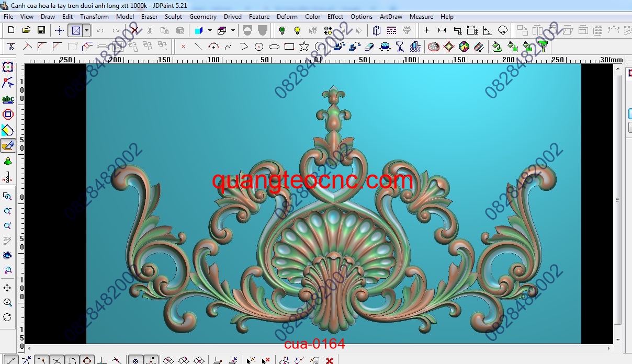Select the pan (four-arrow move) view tool
This screenshot has width=632, height=364.
pos(7,288)
